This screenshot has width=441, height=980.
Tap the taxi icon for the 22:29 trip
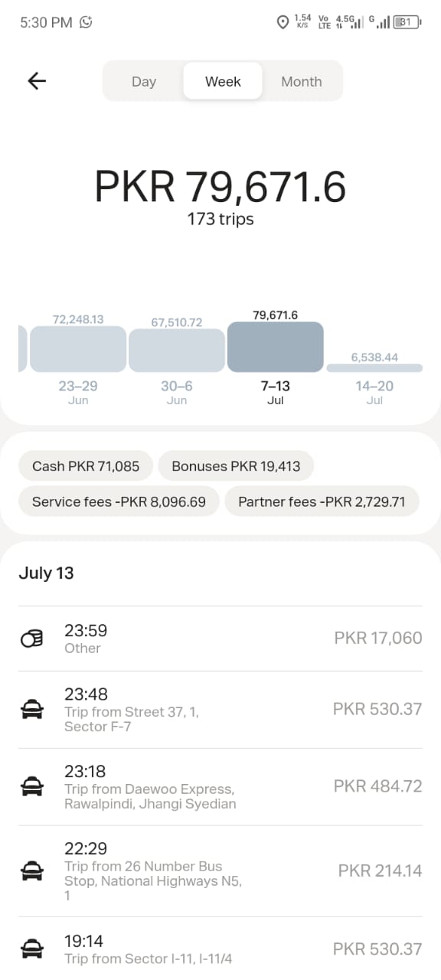(x=31, y=871)
